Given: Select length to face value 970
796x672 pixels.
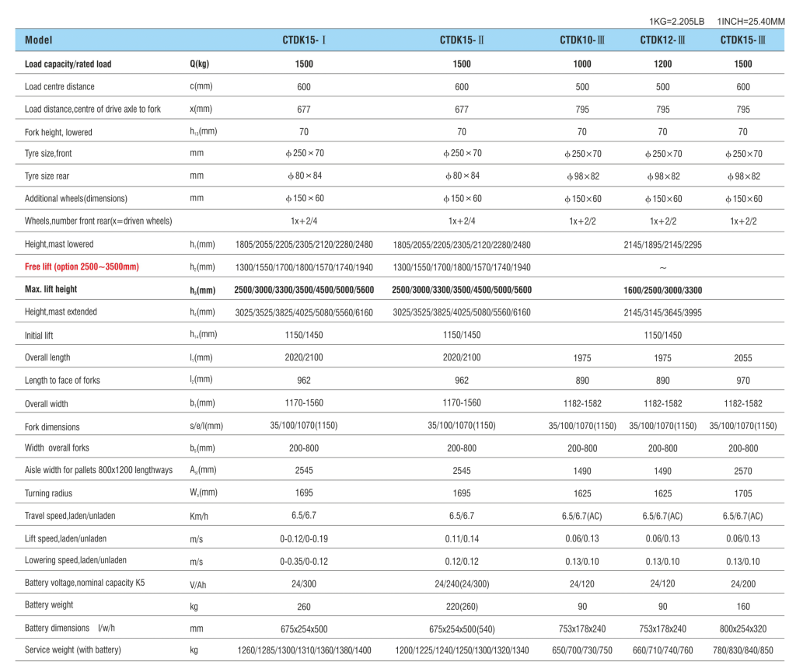Looking at the screenshot, I should [x=742, y=381].
